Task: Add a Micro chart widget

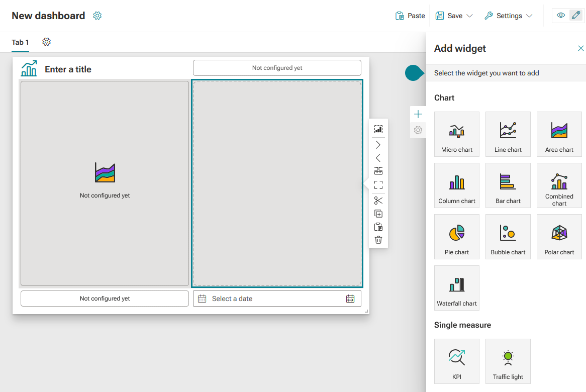Action: point(457,134)
